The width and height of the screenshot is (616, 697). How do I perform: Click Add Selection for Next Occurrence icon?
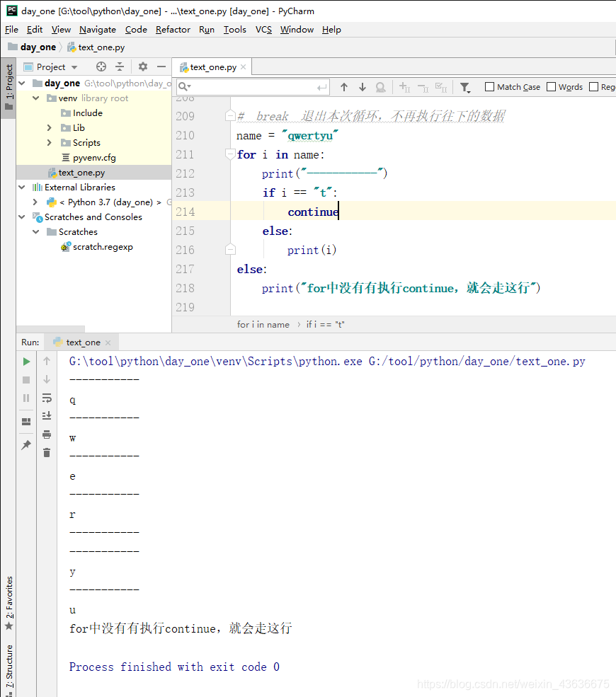[x=405, y=87]
